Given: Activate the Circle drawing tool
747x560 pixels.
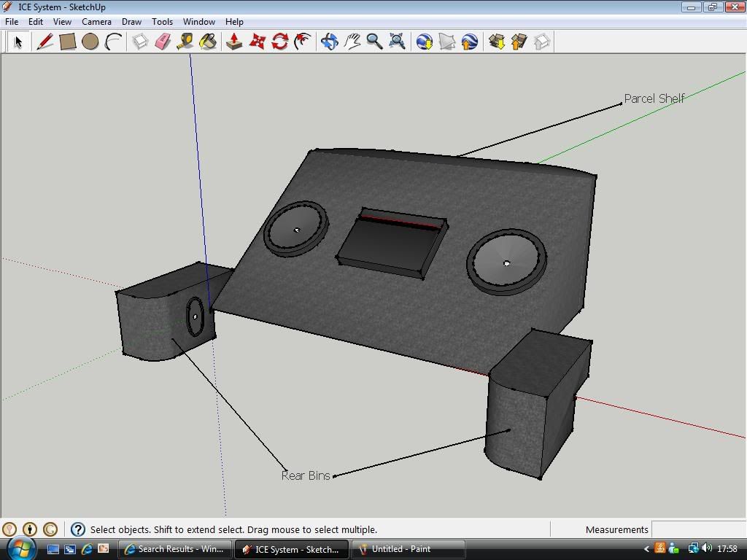Looking at the screenshot, I should (x=90, y=42).
